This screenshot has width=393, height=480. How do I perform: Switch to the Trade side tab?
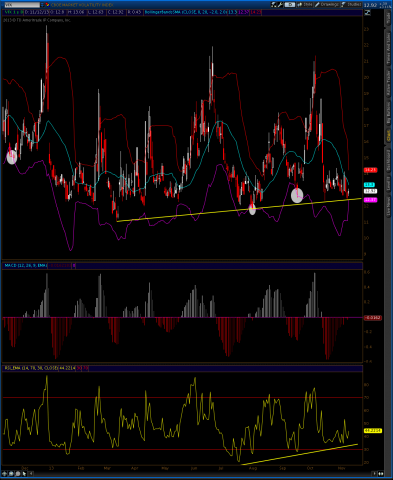388,19
